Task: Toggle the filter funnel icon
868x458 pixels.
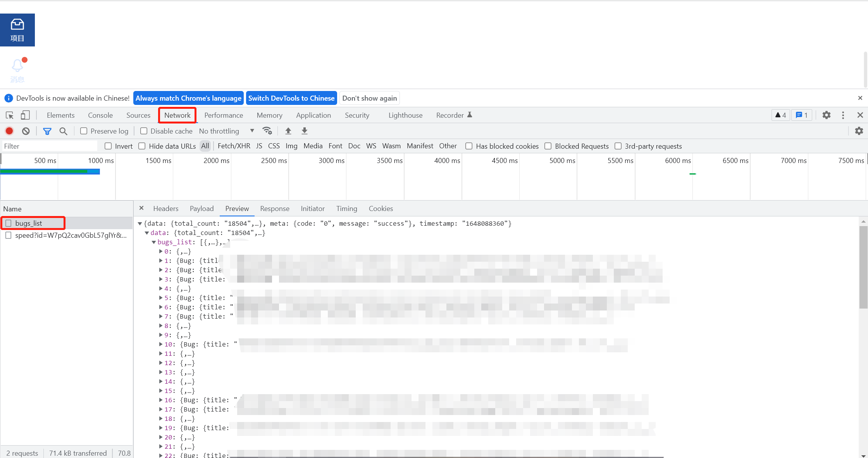Action: click(x=47, y=131)
